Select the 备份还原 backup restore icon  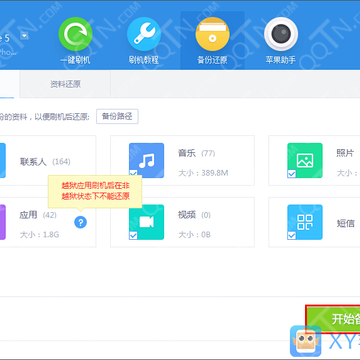pos(212,34)
